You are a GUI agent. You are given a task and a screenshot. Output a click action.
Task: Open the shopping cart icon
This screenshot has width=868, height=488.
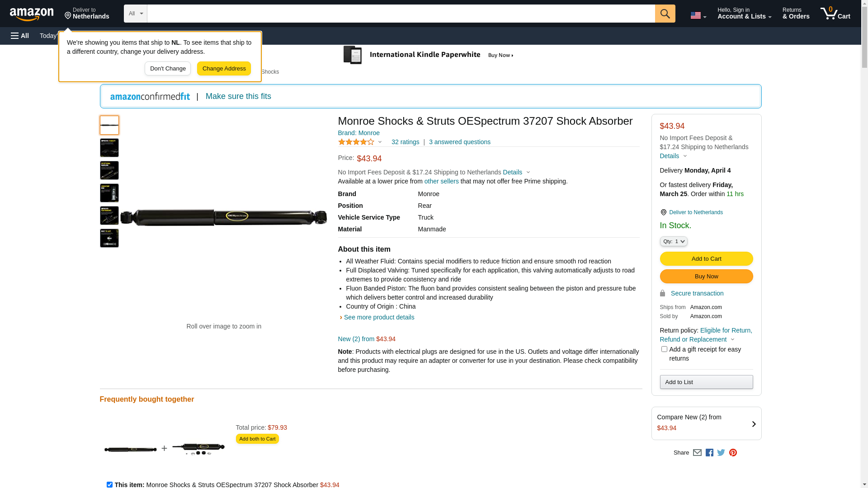pyautogui.click(x=835, y=14)
